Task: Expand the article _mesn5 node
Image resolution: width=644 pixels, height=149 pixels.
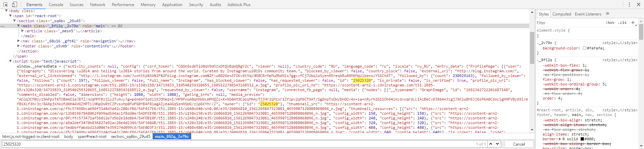Action: click(x=22, y=31)
